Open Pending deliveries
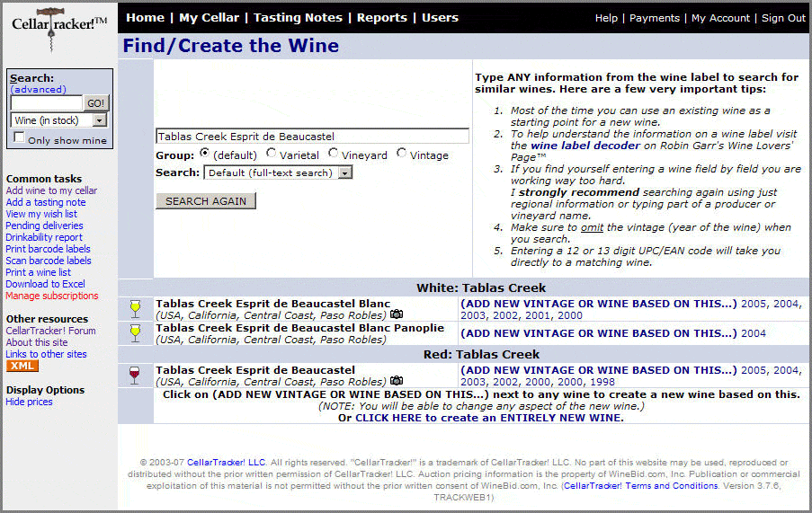 (45, 226)
